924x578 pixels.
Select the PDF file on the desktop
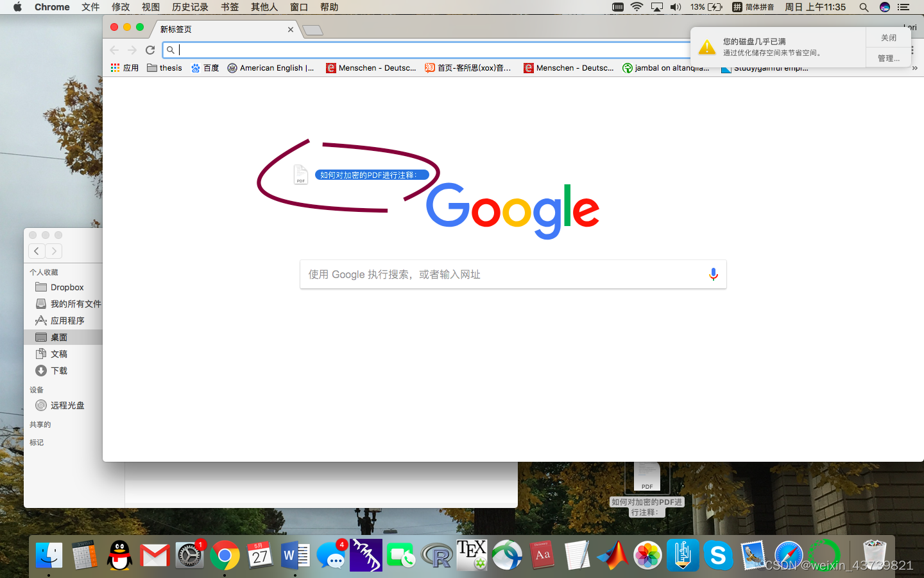(x=647, y=489)
